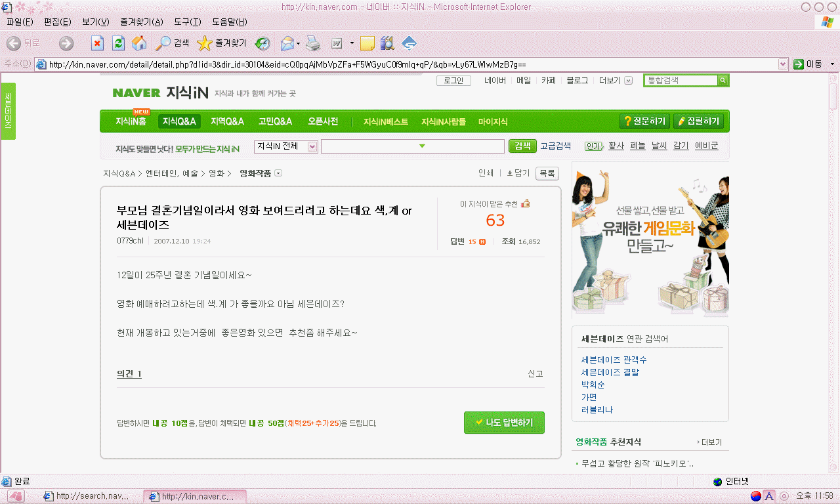Viewport: 840px width, 504px height.
Task: Click the 질문하기 button
Action: pyautogui.click(x=644, y=121)
